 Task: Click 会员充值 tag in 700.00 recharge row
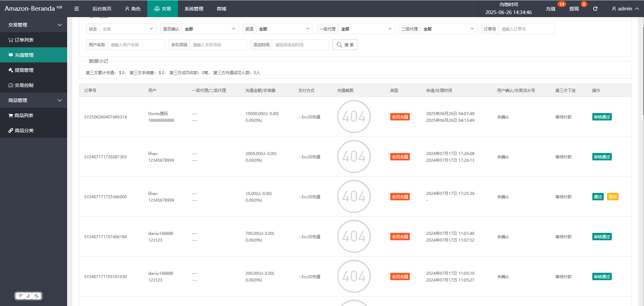pyautogui.click(x=400, y=237)
